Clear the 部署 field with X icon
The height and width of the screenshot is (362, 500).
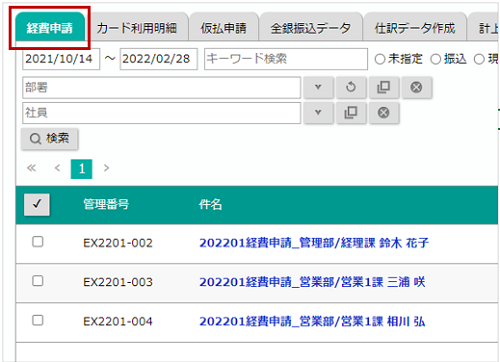(x=417, y=87)
